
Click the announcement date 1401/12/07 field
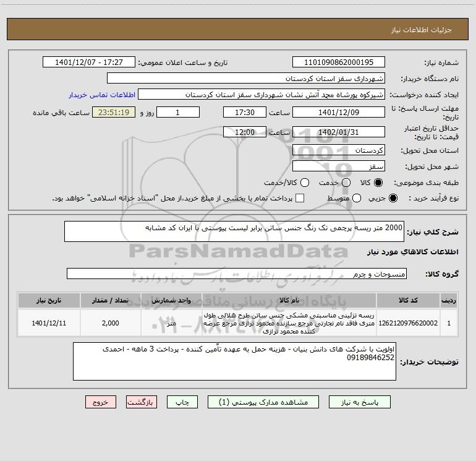(89, 62)
